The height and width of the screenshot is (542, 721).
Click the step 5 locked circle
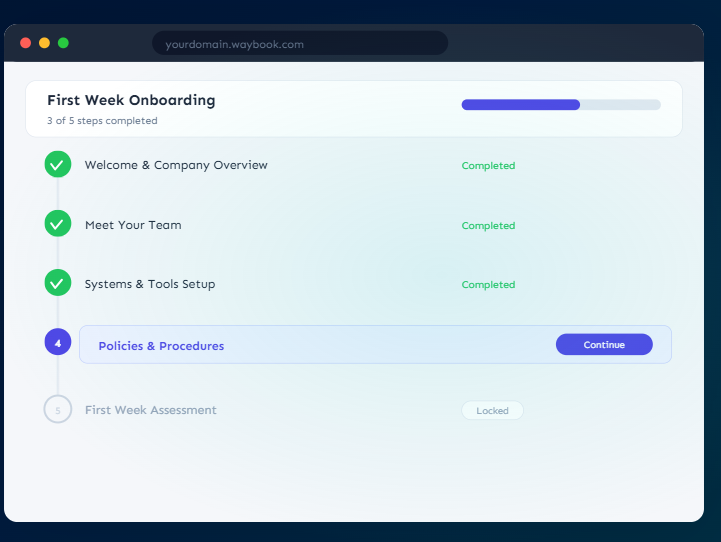point(57,409)
